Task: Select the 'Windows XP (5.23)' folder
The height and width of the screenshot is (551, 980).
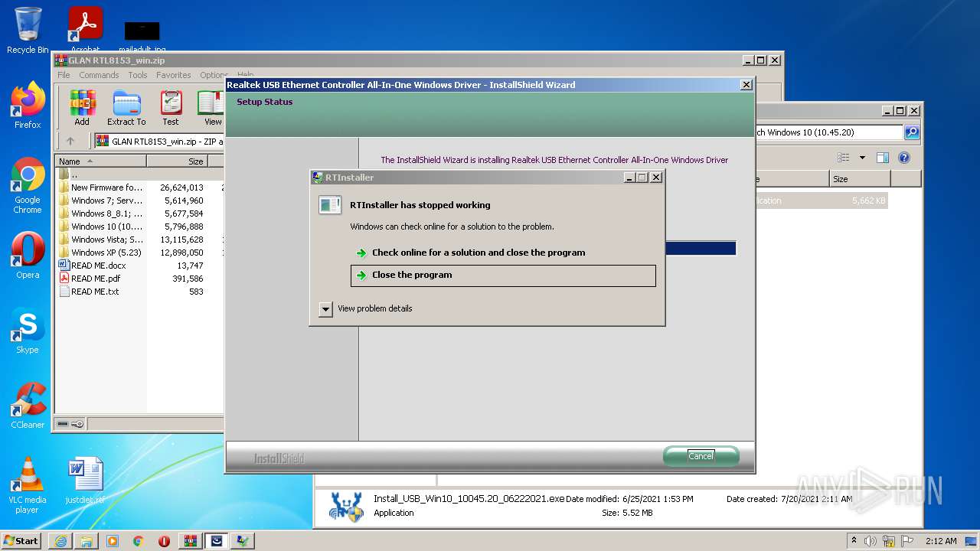Action: tap(140, 253)
